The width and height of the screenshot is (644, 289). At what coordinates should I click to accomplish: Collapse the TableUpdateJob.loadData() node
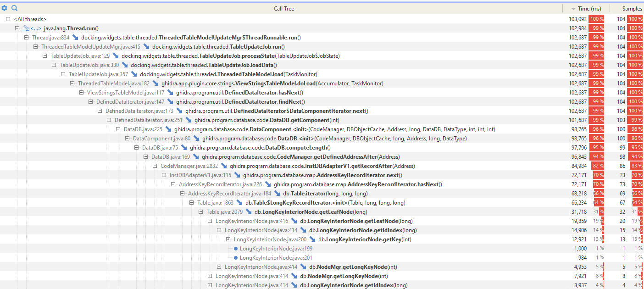(x=54, y=65)
